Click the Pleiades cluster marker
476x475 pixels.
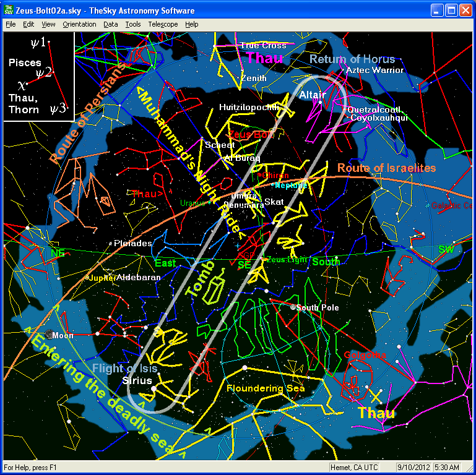111,244
